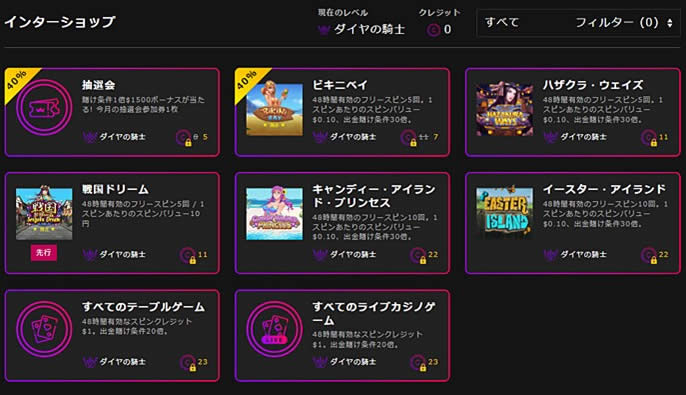Open the すべてのライブカジノゲーム card title
The width and height of the screenshot is (686, 395).
tap(374, 313)
